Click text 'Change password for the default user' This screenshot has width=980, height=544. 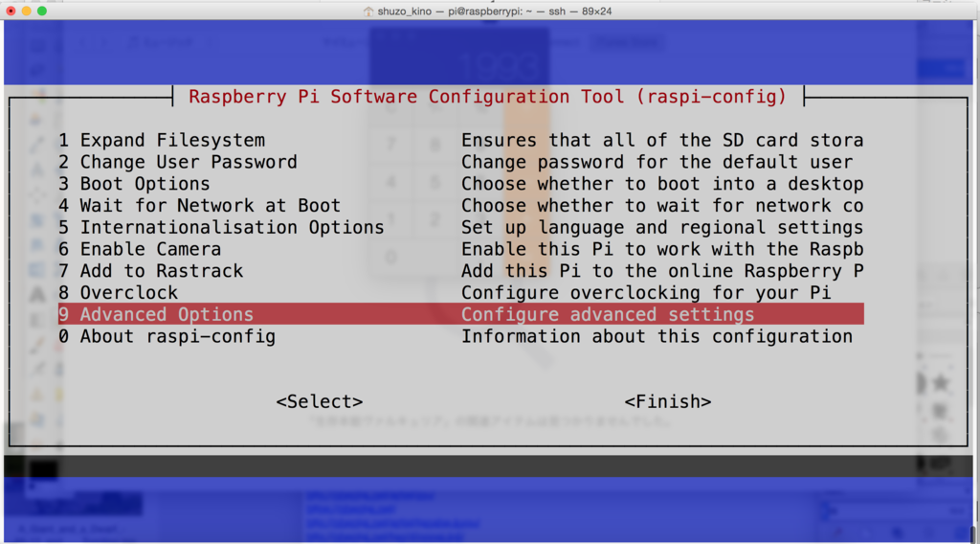(657, 162)
